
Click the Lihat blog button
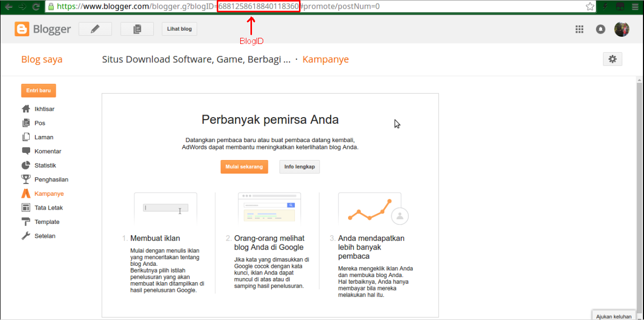coord(179,29)
